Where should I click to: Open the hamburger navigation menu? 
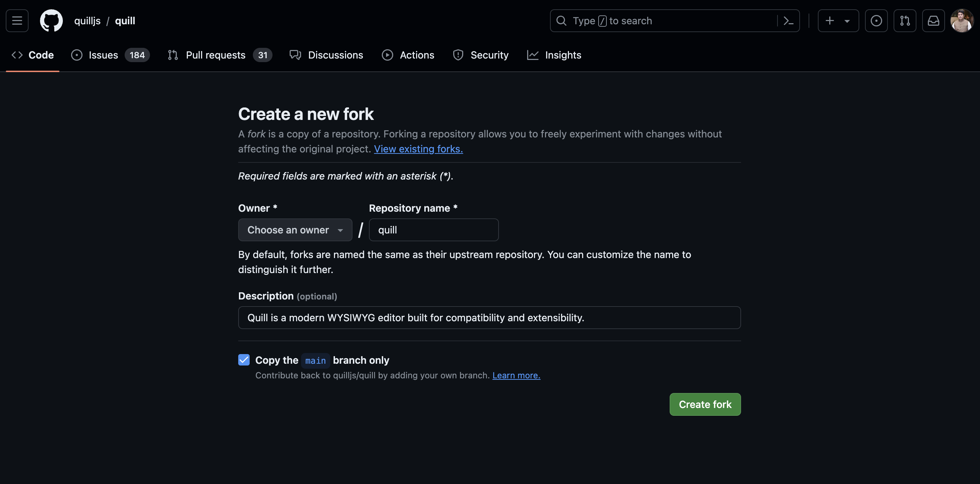(x=17, y=21)
